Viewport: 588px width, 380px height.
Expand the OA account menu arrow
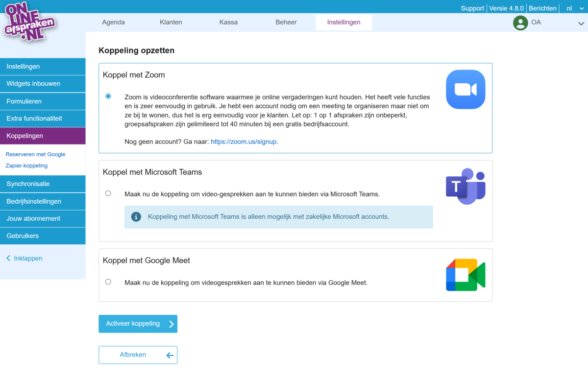[x=581, y=23]
